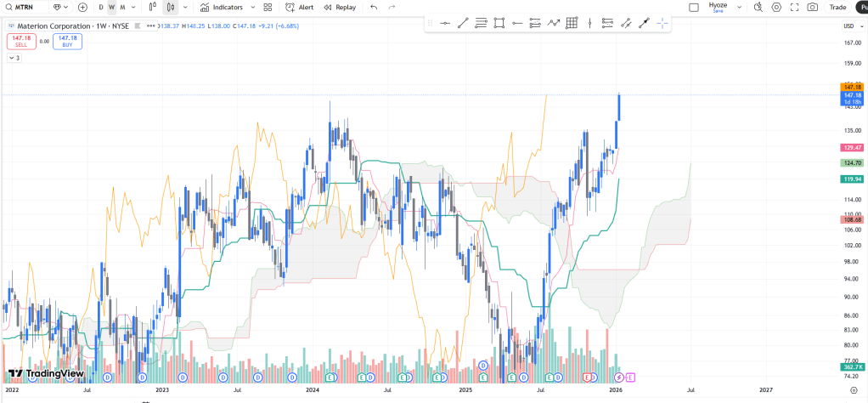
Task: Expand the time interval dropdown arrow
Action: point(135,7)
